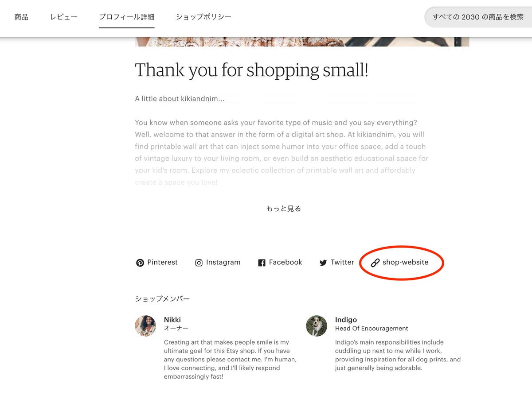Click the shop member name Nikki
This screenshot has height=403, width=532.
coord(172,320)
